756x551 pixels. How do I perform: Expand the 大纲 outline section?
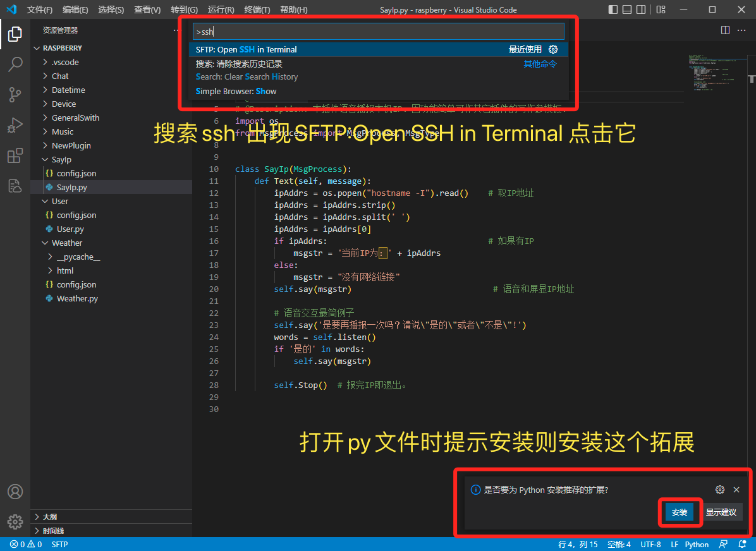click(111, 517)
